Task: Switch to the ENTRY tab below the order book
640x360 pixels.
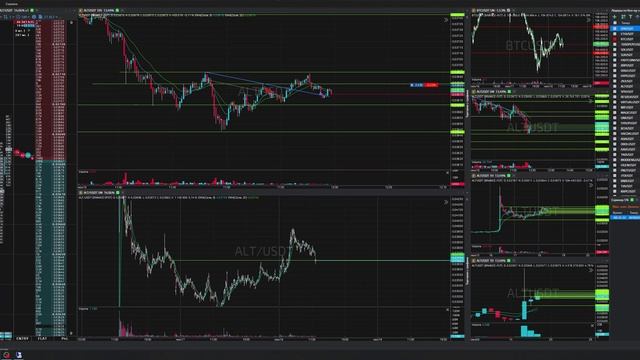Action: 22,338
